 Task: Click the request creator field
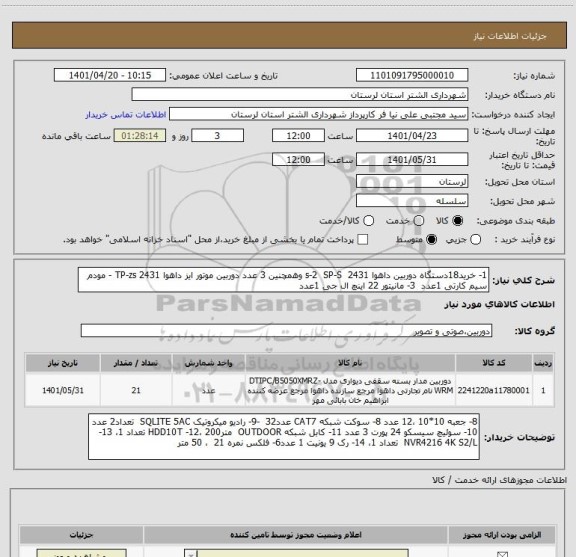(x=318, y=115)
